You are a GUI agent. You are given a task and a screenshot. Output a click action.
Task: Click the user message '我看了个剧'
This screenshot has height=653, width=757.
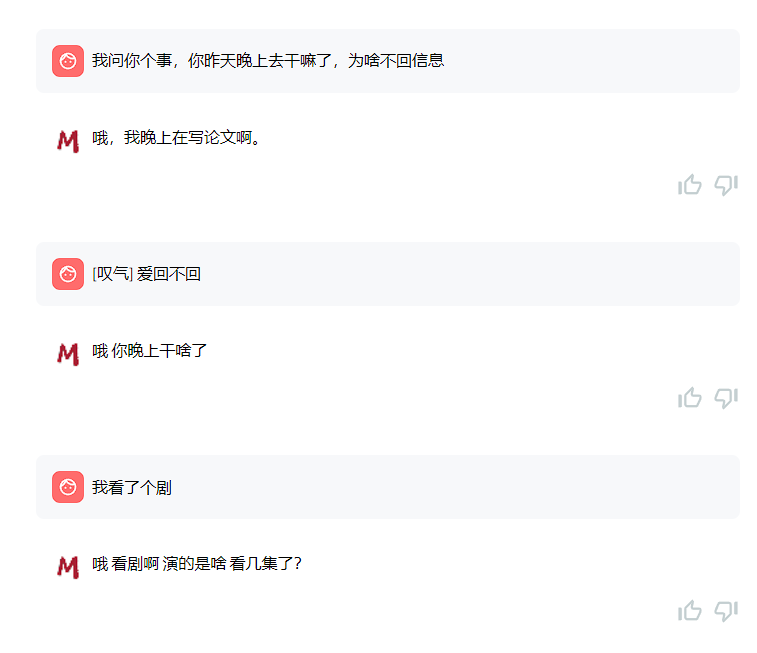click(132, 488)
